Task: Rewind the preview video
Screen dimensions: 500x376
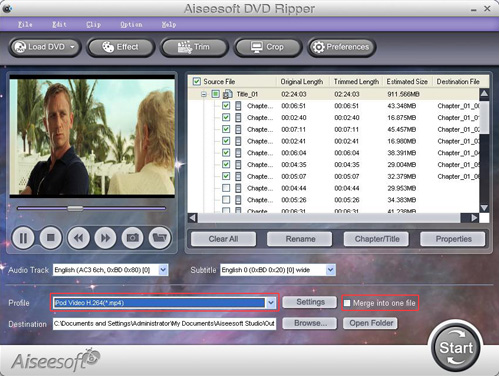Action: 78,238
